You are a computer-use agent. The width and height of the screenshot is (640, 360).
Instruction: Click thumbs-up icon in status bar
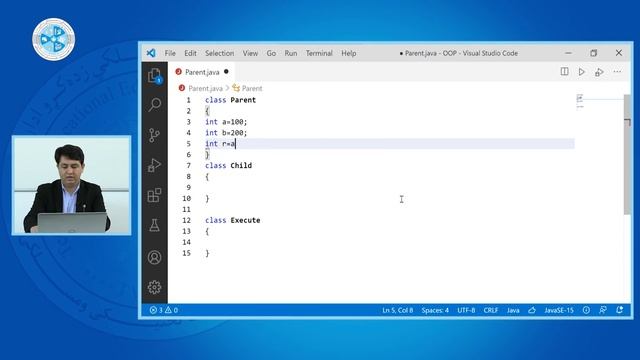(x=532, y=310)
